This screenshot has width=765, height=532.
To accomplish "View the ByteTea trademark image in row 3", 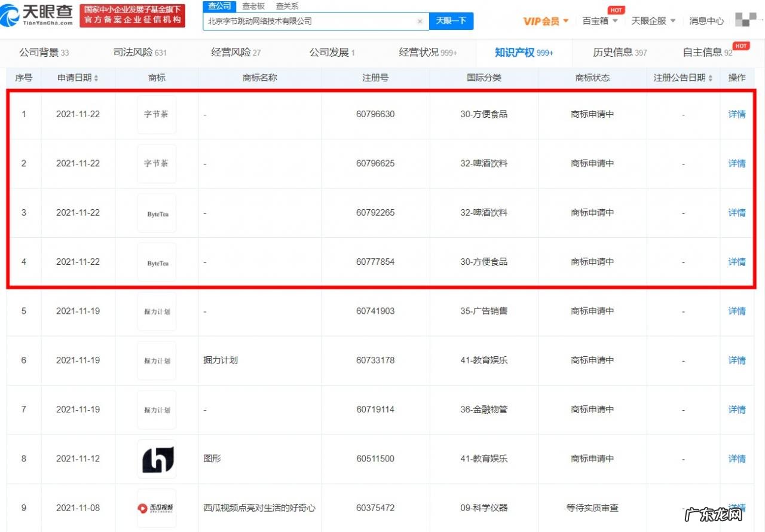I will [x=156, y=213].
